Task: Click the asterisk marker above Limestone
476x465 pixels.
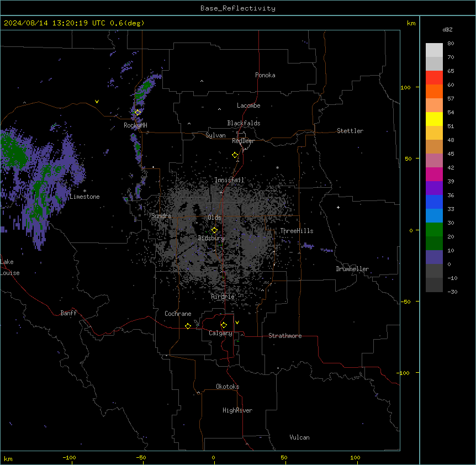Action: 84,191
